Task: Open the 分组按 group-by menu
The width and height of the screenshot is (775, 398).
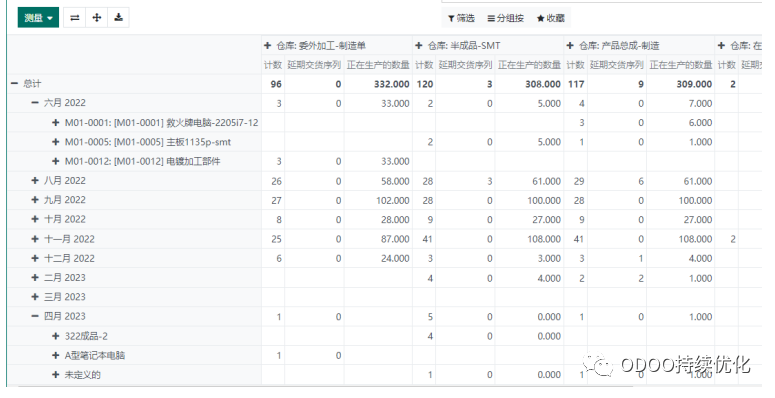Action: [x=505, y=18]
